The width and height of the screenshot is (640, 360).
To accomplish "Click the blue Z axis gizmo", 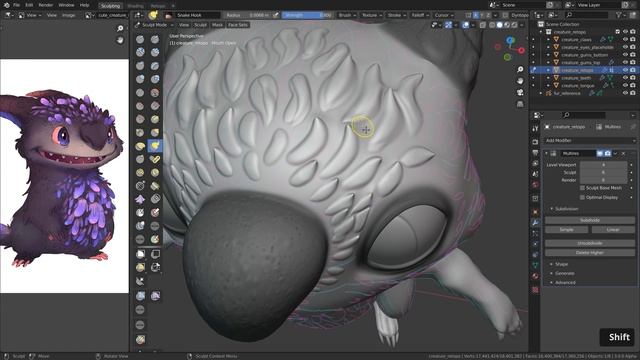I will [x=510, y=40].
